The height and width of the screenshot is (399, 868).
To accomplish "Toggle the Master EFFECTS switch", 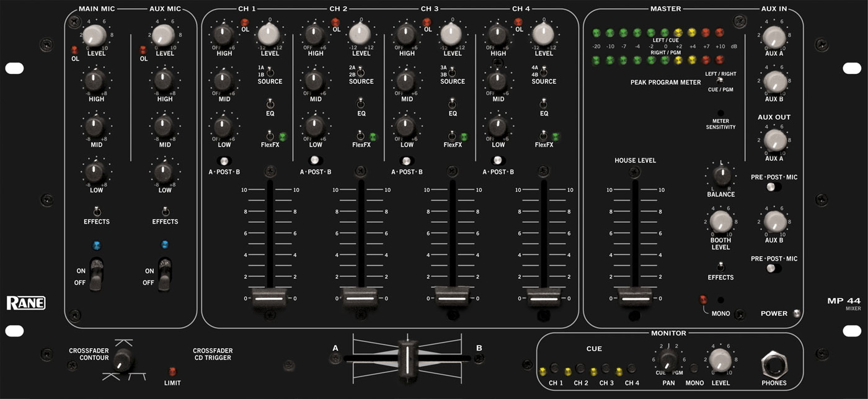I will tap(720, 266).
